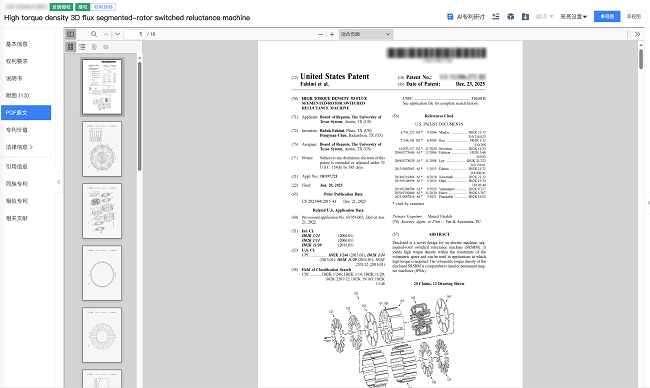Go to next page with down arrow
The image size is (650, 388).
117,34
